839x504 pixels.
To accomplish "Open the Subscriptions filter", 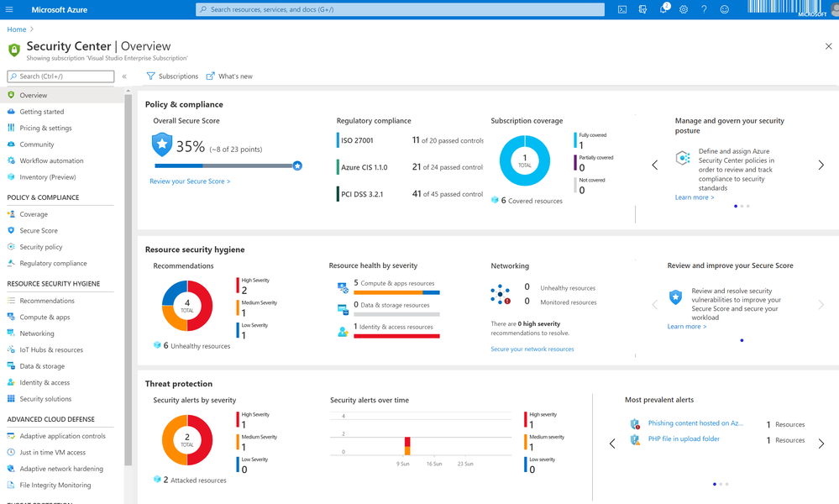I will click(x=172, y=76).
